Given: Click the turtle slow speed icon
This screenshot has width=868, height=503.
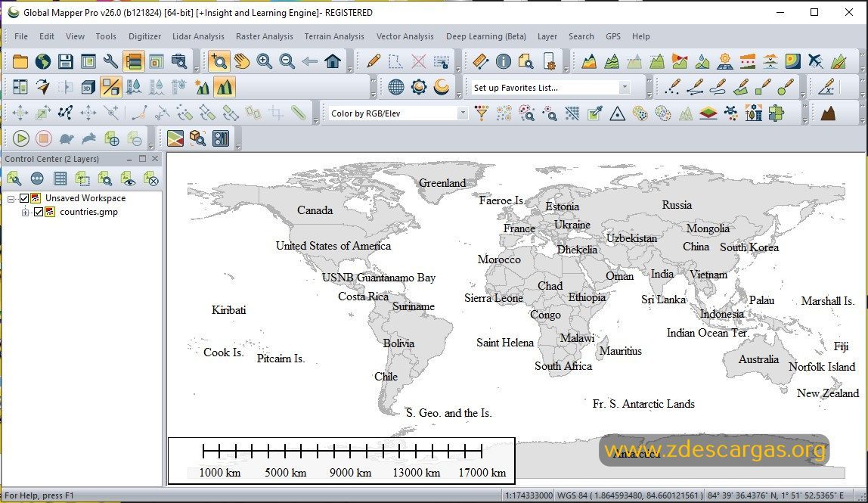Looking at the screenshot, I should pos(67,138).
